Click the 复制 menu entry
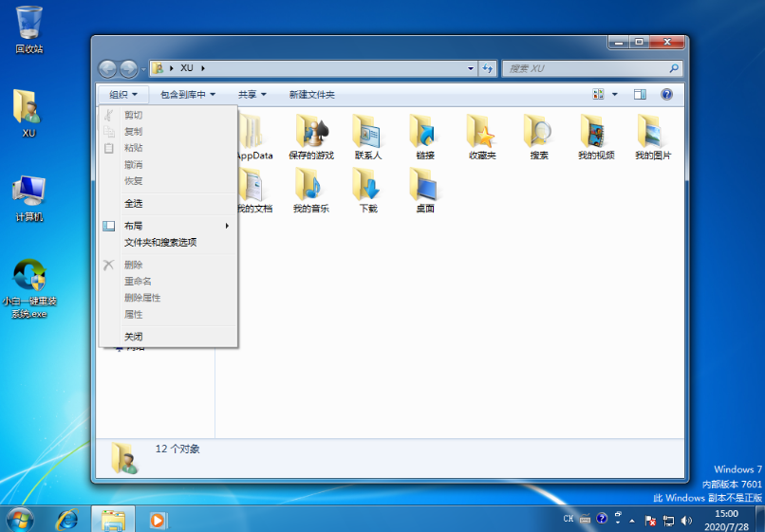 pyautogui.click(x=168, y=131)
